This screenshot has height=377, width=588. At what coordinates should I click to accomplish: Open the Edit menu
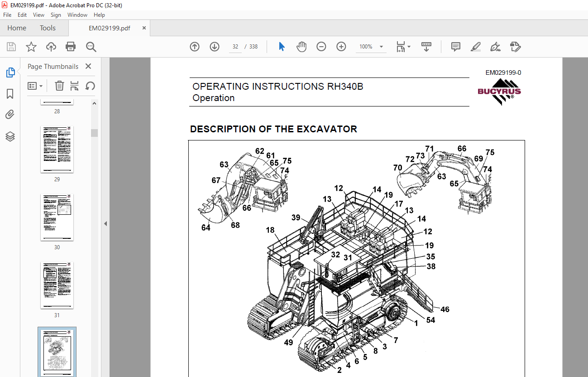point(22,15)
